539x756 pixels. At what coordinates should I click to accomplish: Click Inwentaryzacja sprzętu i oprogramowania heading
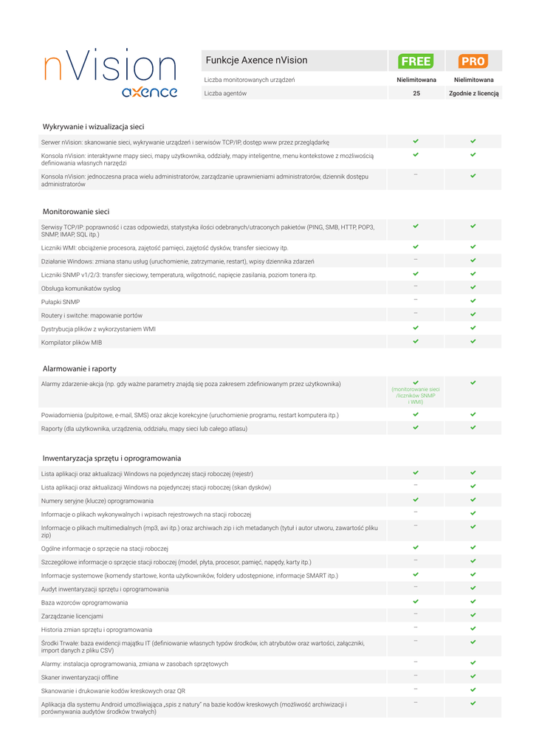click(x=111, y=458)
